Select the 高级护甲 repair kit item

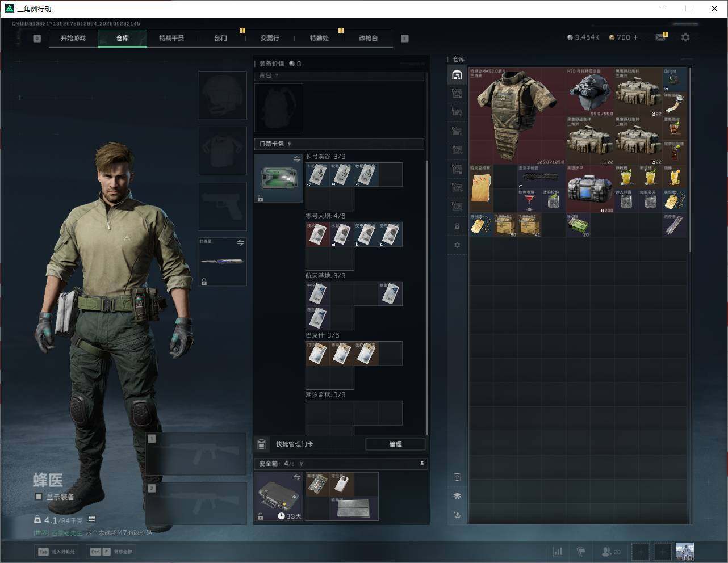pyautogui.click(x=590, y=189)
